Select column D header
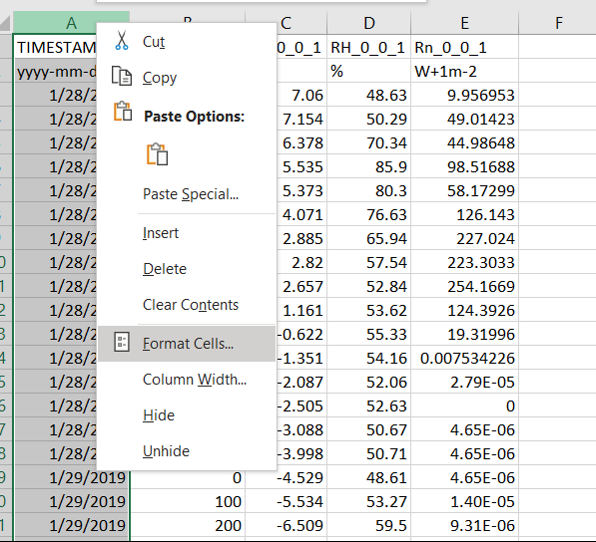The image size is (596, 542). (x=368, y=23)
